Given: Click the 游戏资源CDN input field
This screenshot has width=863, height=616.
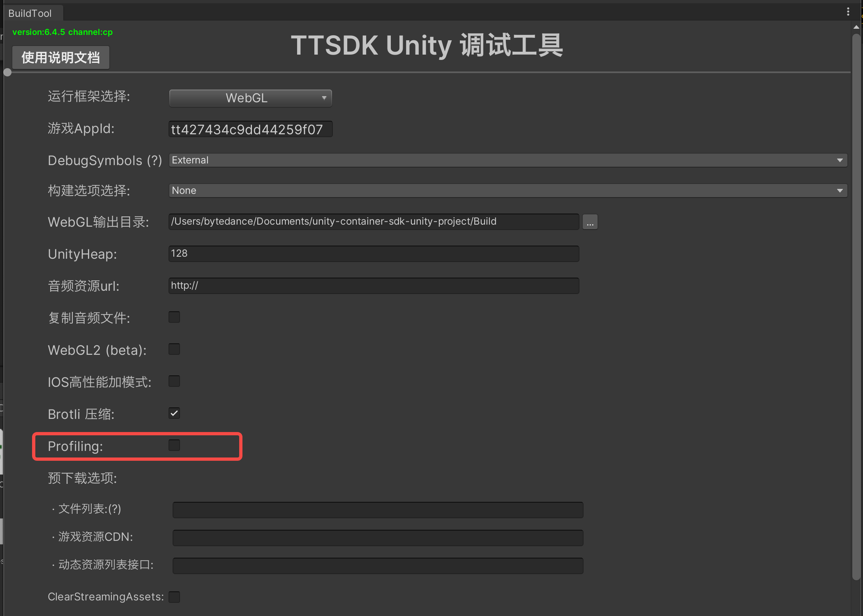Looking at the screenshot, I should [378, 538].
